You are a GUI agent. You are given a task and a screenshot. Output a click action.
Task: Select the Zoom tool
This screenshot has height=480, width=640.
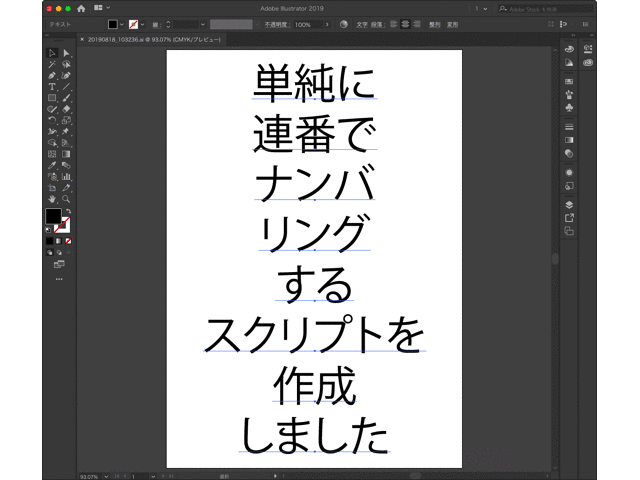click(x=66, y=199)
